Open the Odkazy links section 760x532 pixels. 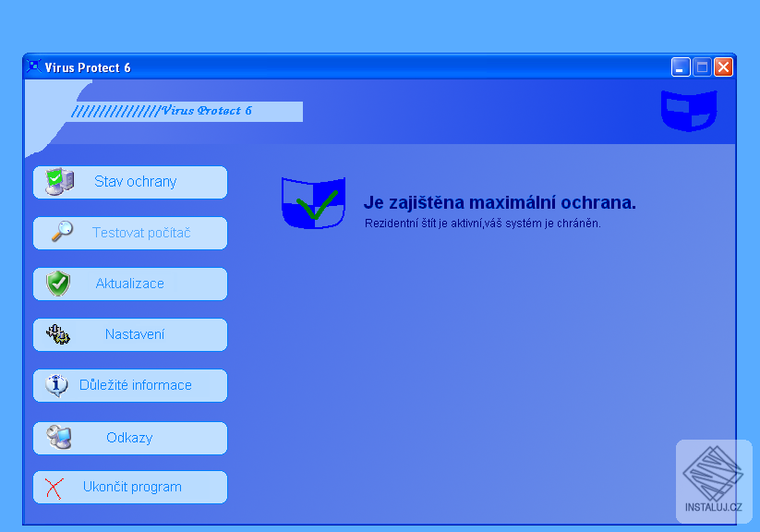(130, 439)
